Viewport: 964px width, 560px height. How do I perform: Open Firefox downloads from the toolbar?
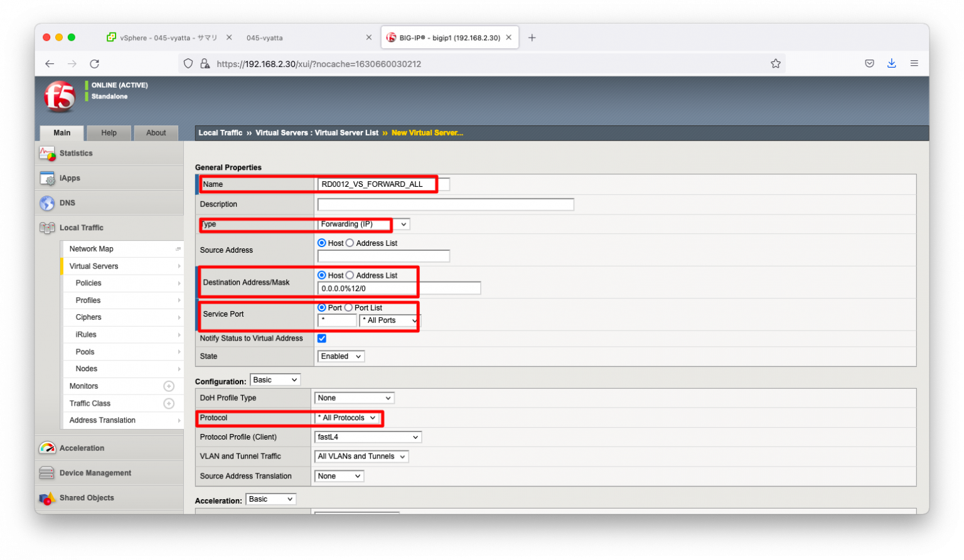892,63
